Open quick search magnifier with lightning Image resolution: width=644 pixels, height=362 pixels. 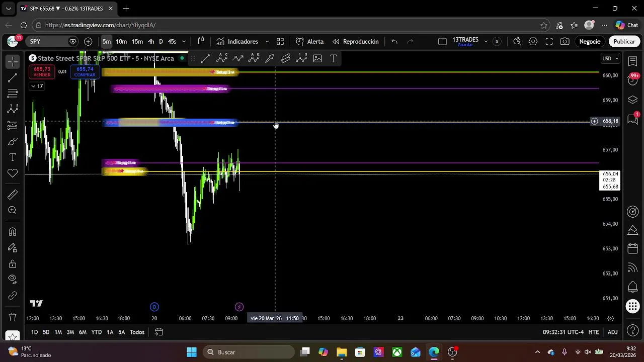pos(517,42)
